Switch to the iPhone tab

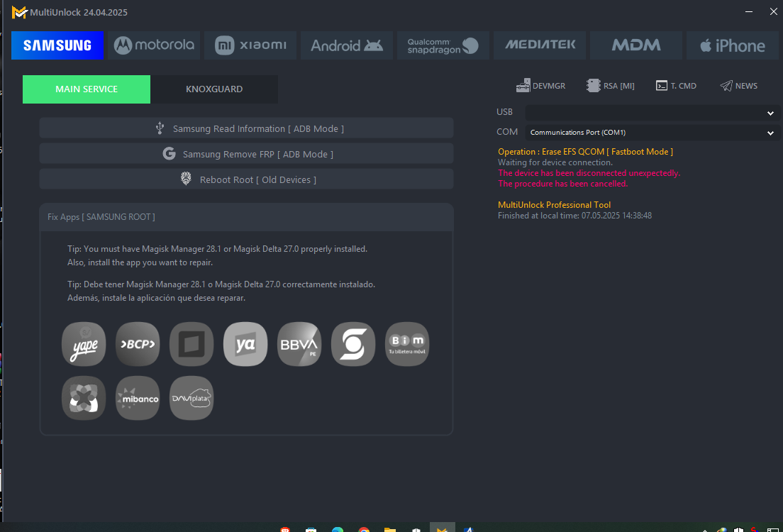click(732, 45)
